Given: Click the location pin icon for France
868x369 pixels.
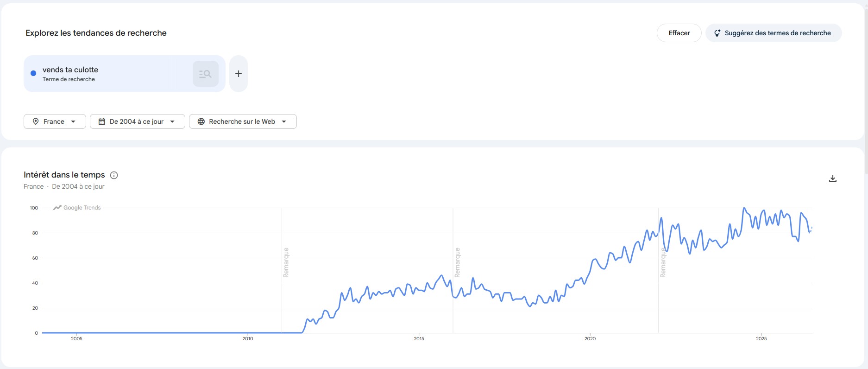Looking at the screenshot, I should [x=36, y=121].
